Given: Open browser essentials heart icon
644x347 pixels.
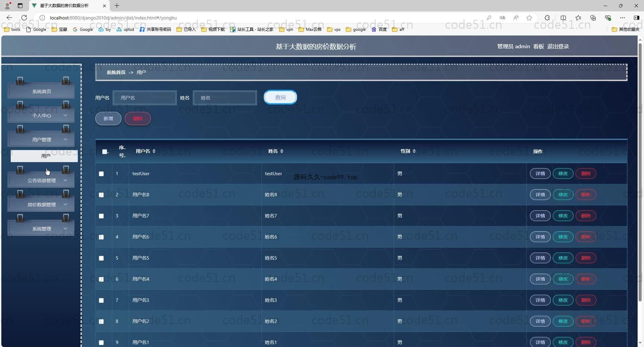Looking at the screenshot, I should point(608,18).
